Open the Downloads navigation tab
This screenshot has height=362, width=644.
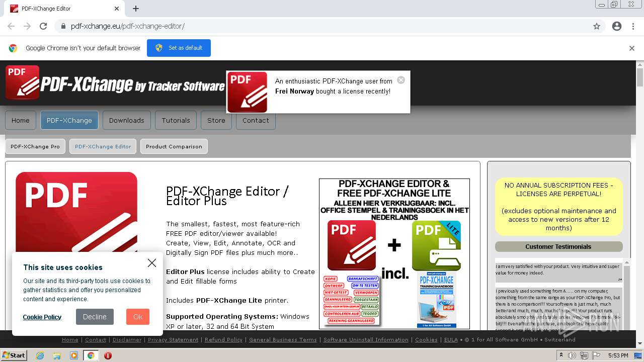point(127,120)
